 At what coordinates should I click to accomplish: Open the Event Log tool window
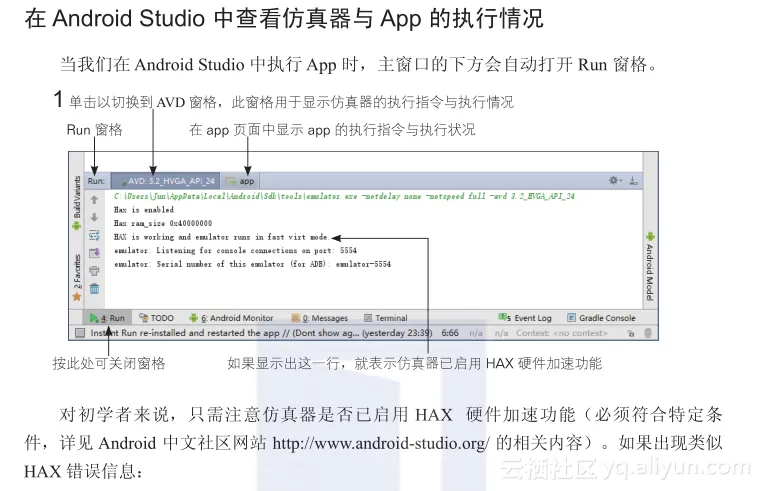tap(525, 318)
